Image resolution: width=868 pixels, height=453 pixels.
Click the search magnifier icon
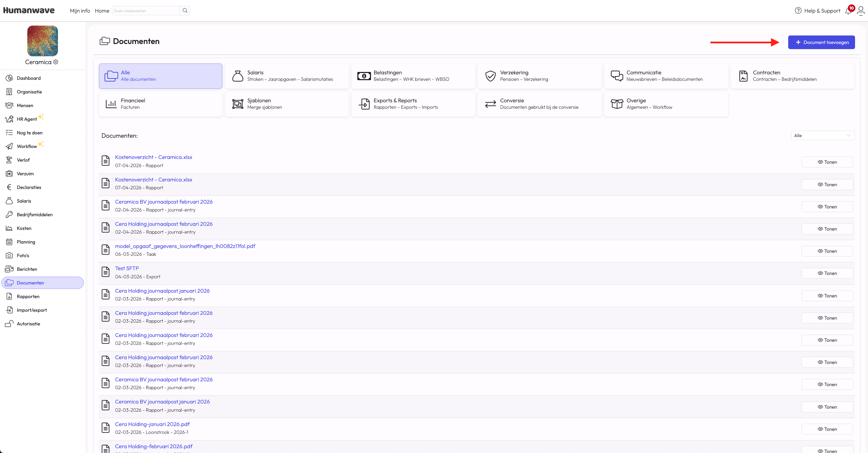(185, 11)
